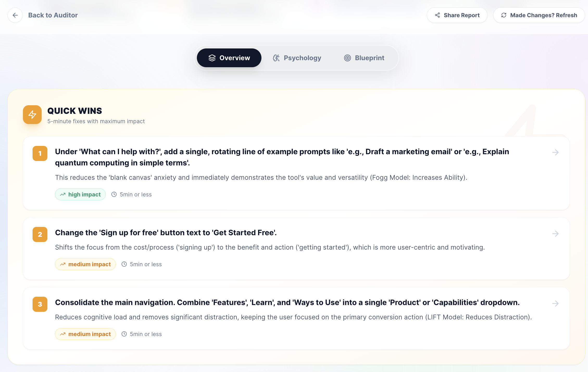Click the orange number 2 badge
The width and height of the screenshot is (588, 372).
click(x=40, y=234)
